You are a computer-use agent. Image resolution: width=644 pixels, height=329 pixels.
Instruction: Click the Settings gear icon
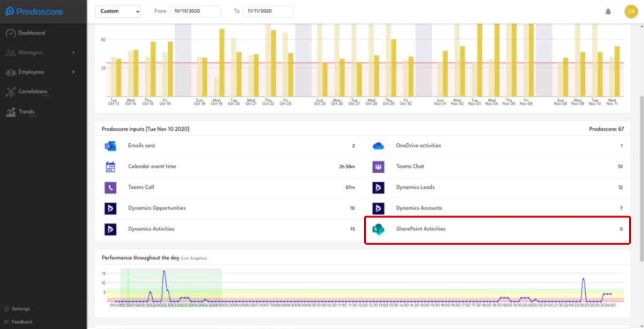click(6, 309)
